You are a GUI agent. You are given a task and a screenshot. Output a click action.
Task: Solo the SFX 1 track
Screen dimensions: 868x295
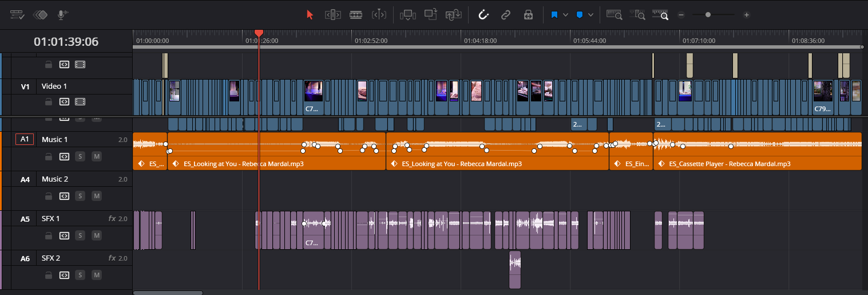point(80,235)
